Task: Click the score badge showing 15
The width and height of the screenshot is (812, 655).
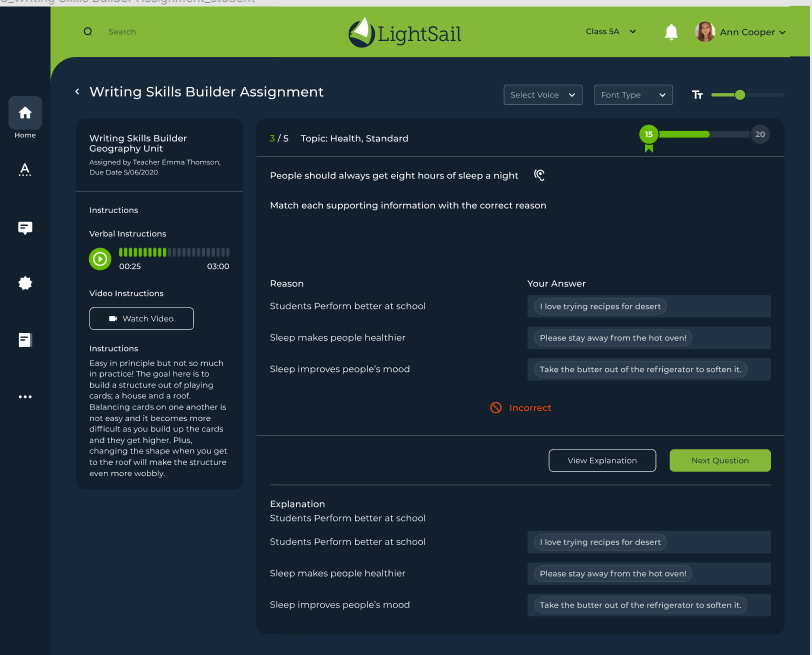Action: pos(648,135)
